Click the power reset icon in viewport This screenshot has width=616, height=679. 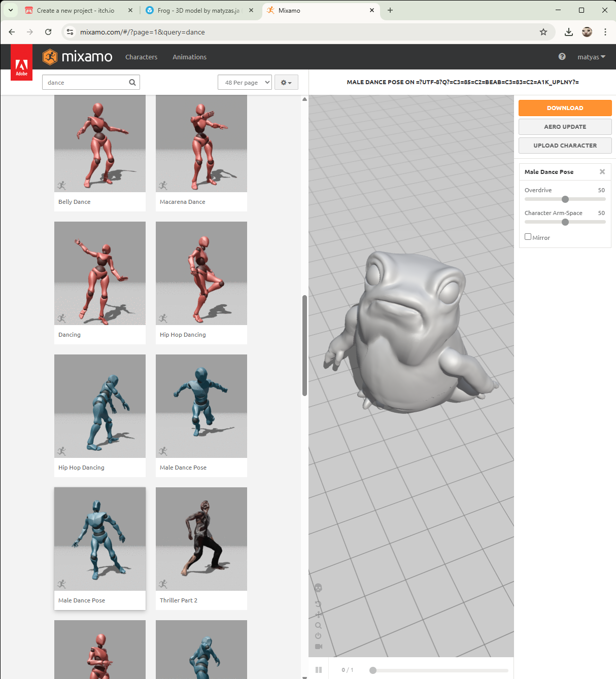318,636
